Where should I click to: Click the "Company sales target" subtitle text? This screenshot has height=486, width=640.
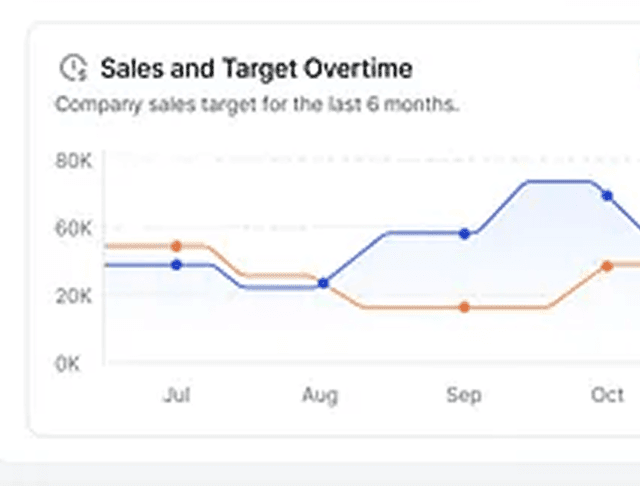257,104
